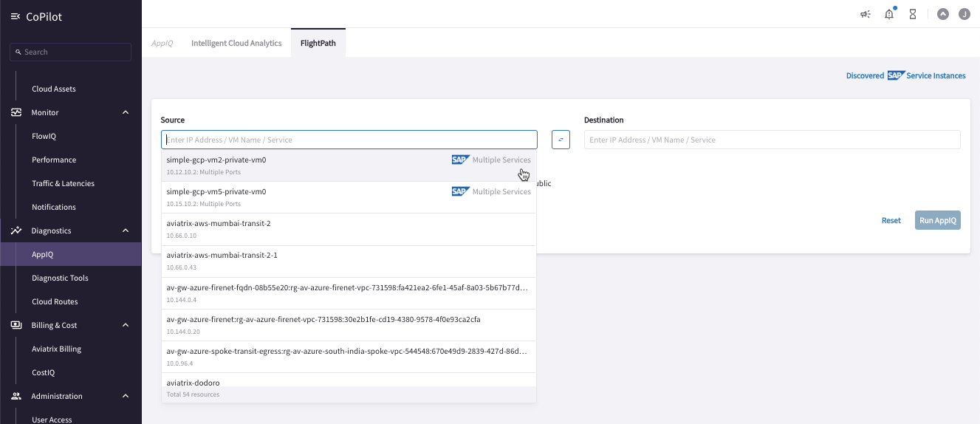The image size is (980, 424).
Task: Select aviatrix-dodoro suggestion
Action: pyautogui.click(x=349, y=380)
